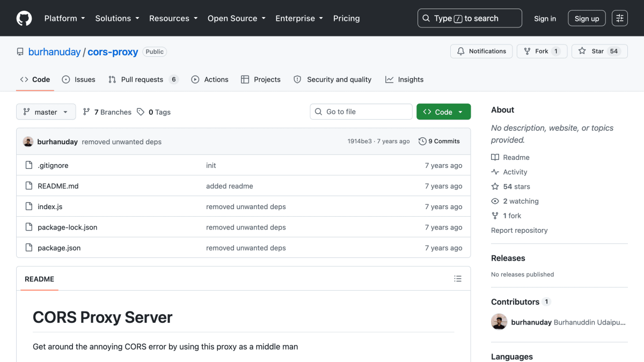
Task: Open the Actions tab
Action: click(210, 79)
